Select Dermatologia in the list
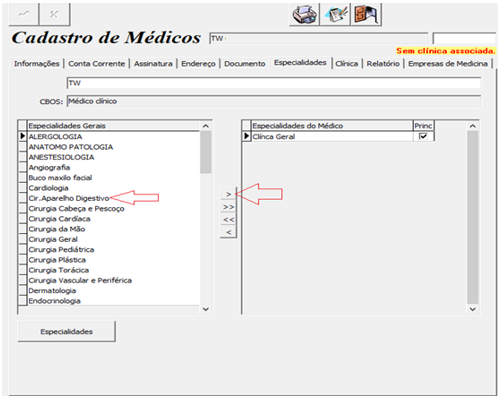This screenshot has width=500, height=399. pos(113,291)
